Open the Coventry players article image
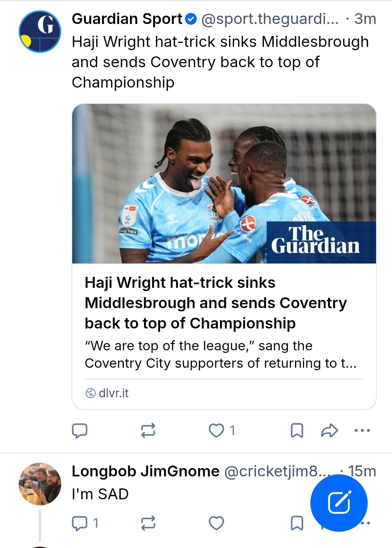This screenshot has width=392, height=548. 224,184
